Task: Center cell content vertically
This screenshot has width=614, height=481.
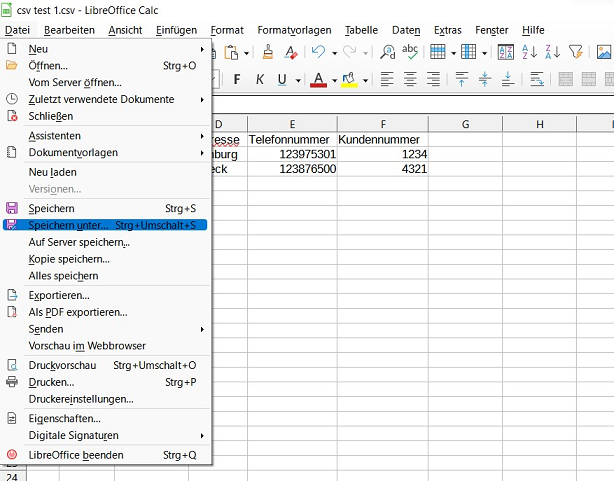Action: [x=485, y=79]
